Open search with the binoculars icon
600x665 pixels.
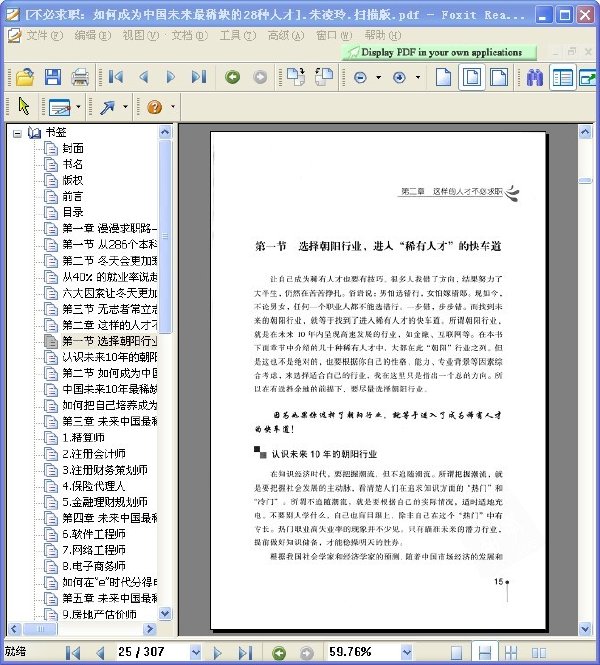click(x=535, y=77)
